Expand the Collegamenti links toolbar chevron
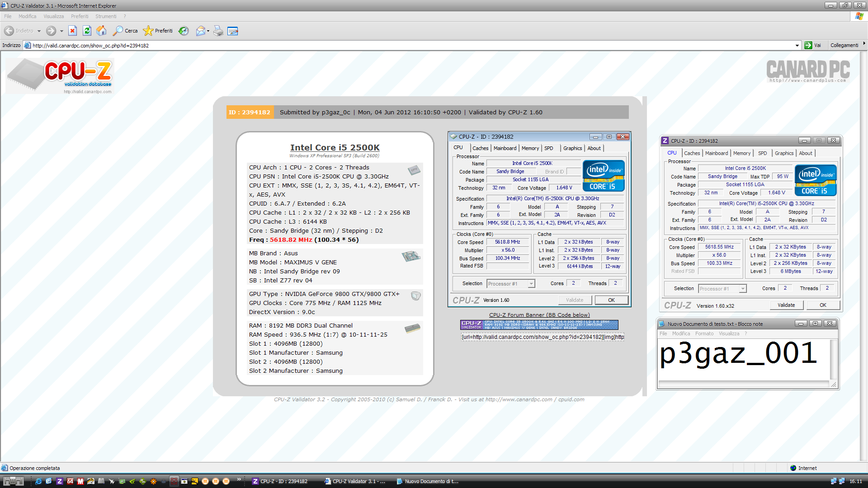Image resolution: width=868 pixels, height=488 pixels. 864,44
